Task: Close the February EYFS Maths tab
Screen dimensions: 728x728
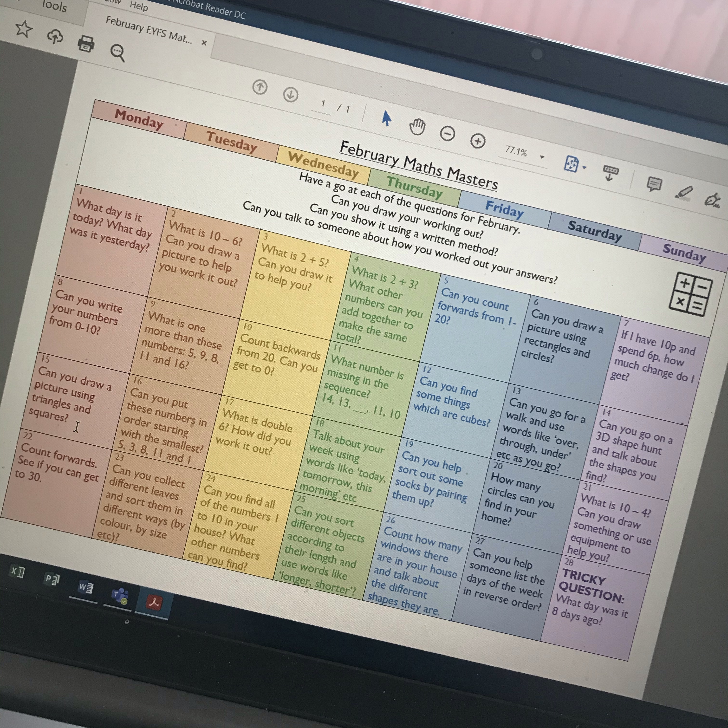Action: click(x=204, y=43)
